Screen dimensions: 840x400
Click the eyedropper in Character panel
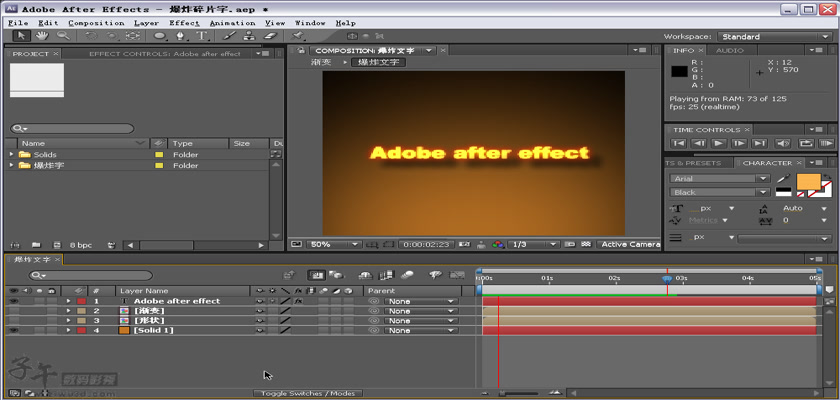[783, 179]
